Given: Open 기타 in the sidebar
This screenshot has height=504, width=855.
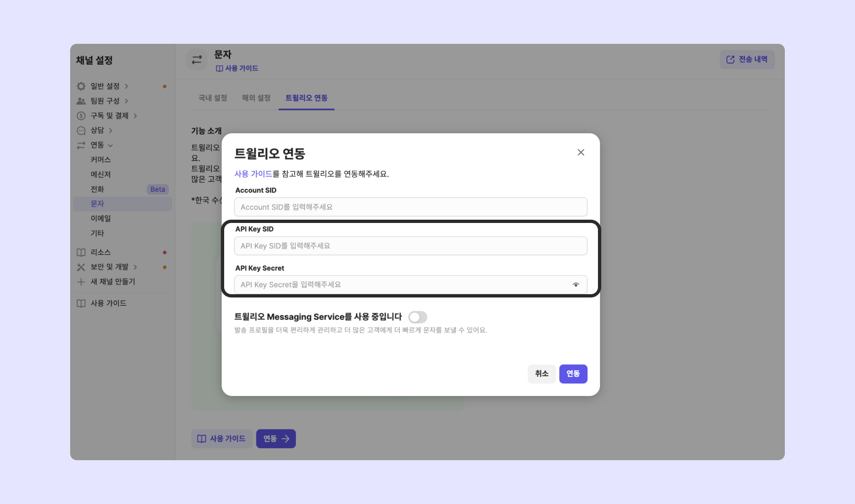Looking at the screenshot, I should pos(98,233).
